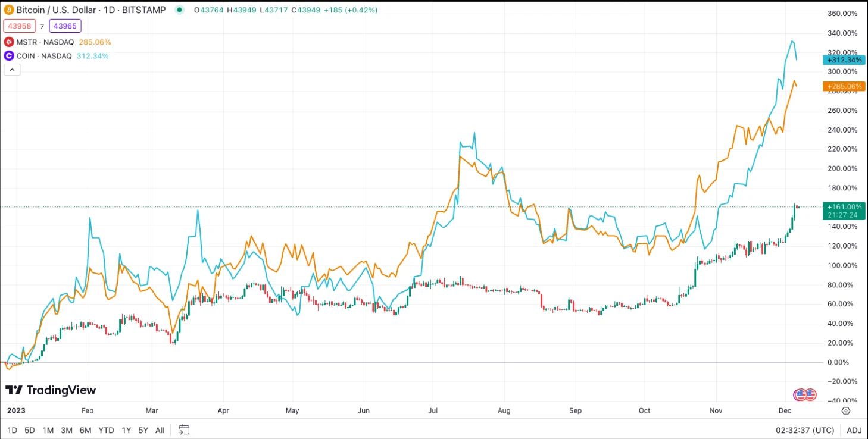
Task: Click the 360.00% price axis label
Action: pyautogui.click(x=842, y=14)
